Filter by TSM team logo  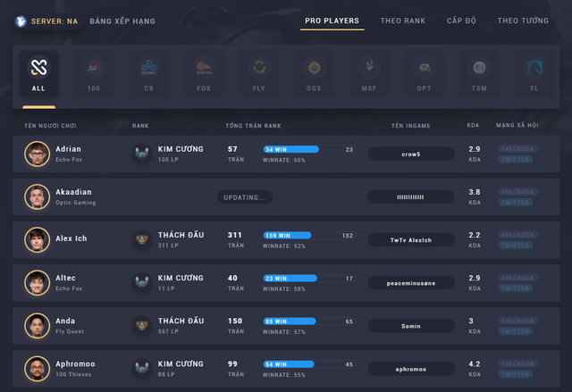tap(479, 67)
